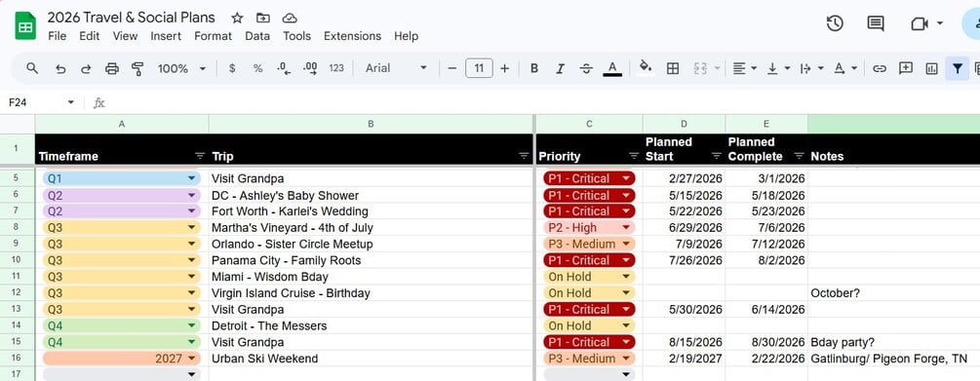This screenshot has height=381, width=980.
Task: Apply strikethrough formatting
Action: point(586,68)
